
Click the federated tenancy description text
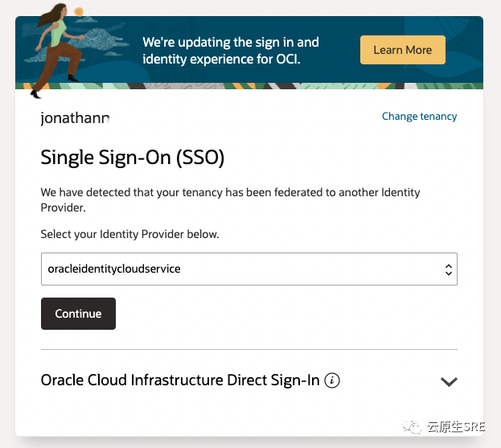click(230, 200)
